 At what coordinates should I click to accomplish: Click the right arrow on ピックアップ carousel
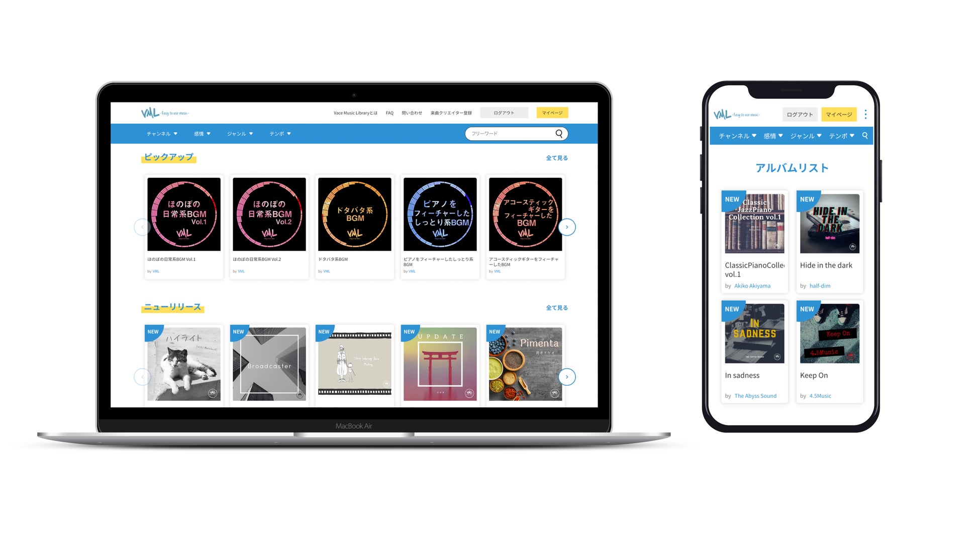(x=567, y=228)
